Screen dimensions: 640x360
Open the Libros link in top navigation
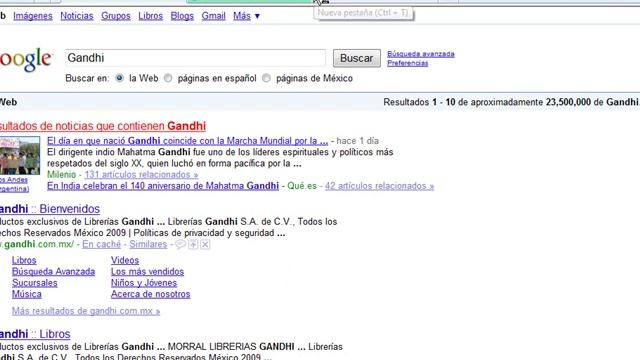tap(150, 16)
